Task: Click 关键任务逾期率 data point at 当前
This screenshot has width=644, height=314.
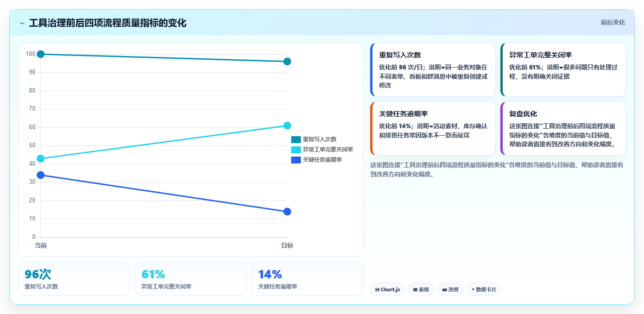Action: coord(40,175)
